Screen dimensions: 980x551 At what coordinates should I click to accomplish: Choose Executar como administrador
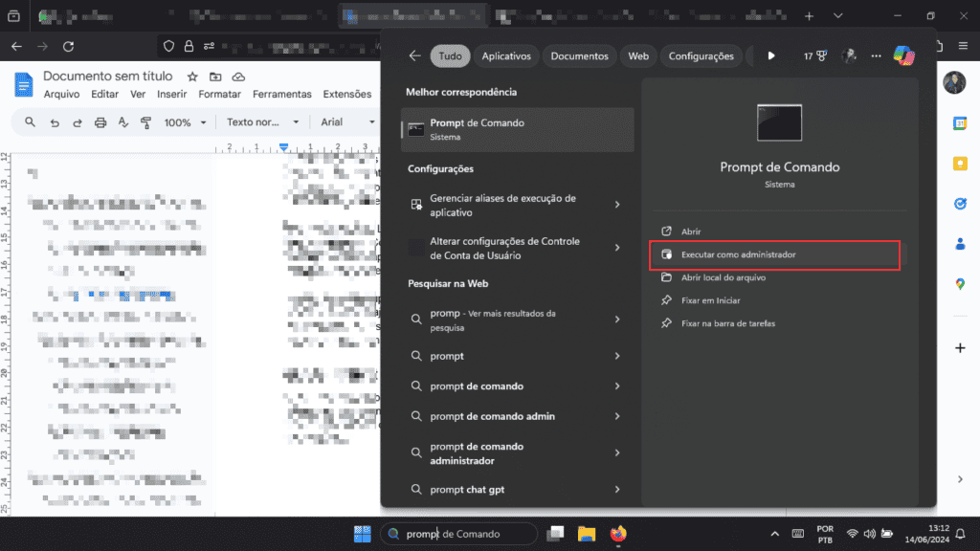[778, 254]
